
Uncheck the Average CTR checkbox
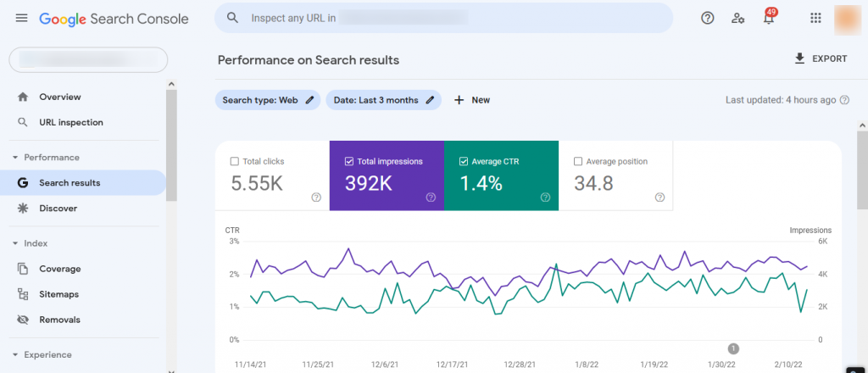tap(464, 162)
